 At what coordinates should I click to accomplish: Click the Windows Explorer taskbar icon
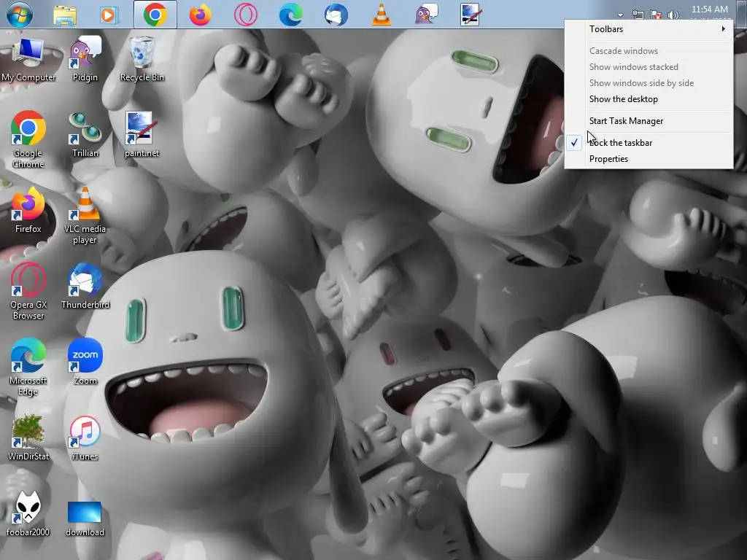(65, 15)
